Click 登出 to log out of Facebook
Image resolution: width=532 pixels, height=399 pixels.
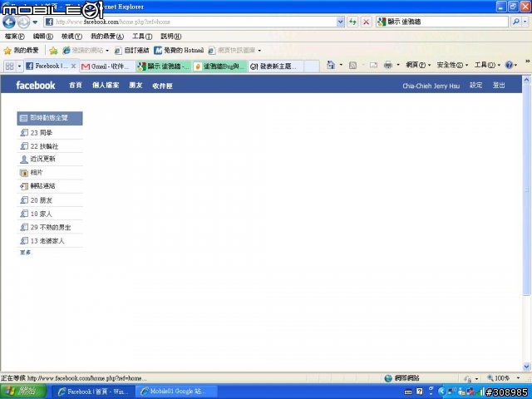[x=499, y=85]
